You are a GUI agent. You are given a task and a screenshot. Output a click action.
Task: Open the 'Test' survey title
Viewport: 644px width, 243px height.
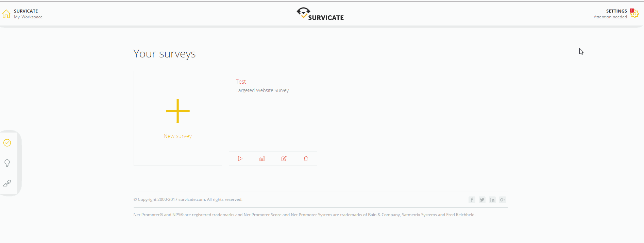[241, 82]
